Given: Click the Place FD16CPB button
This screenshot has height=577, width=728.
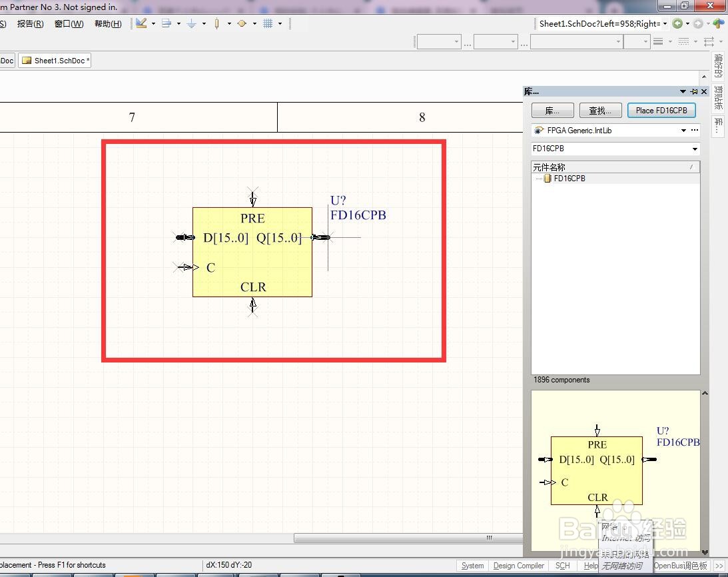Looking at the screenshot, I should tap(661, 111).
